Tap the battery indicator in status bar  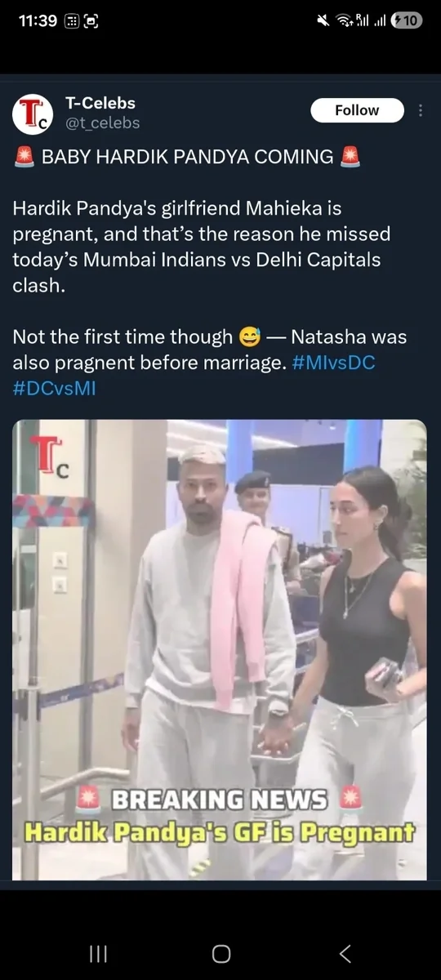[x=407, y=21]
